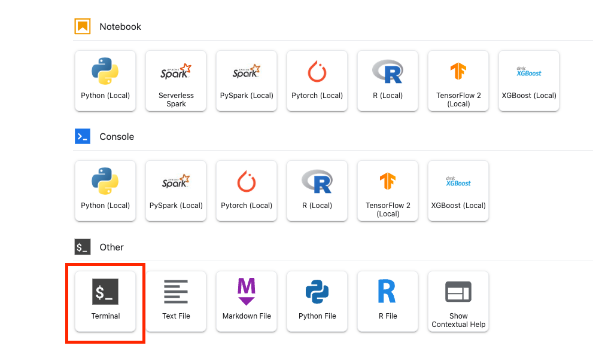Open R (Local) console
This screenshot has height=364, width=593.
[x=317, y=191]
